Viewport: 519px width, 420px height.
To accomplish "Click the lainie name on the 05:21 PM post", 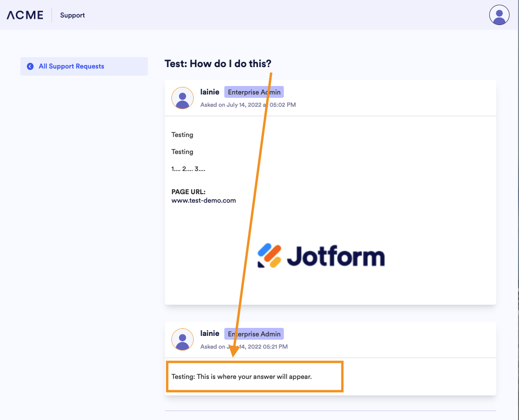I will (210, 333).
